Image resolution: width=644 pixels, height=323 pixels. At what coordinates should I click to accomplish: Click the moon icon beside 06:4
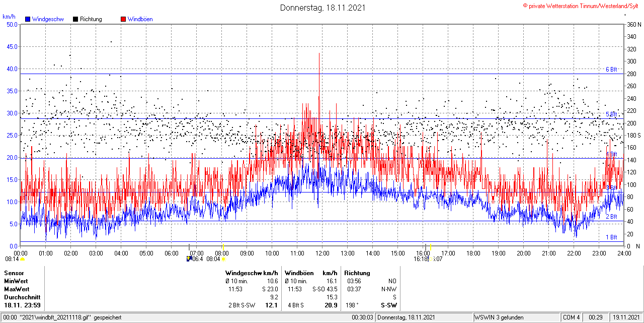pos(189,259)
